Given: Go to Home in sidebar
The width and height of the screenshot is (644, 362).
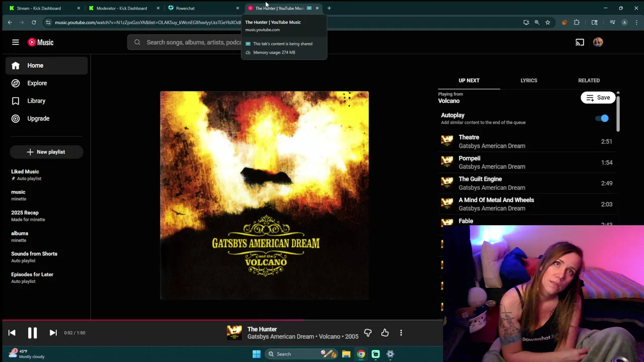Looking at the screenshot, I should tap(46, 65).
